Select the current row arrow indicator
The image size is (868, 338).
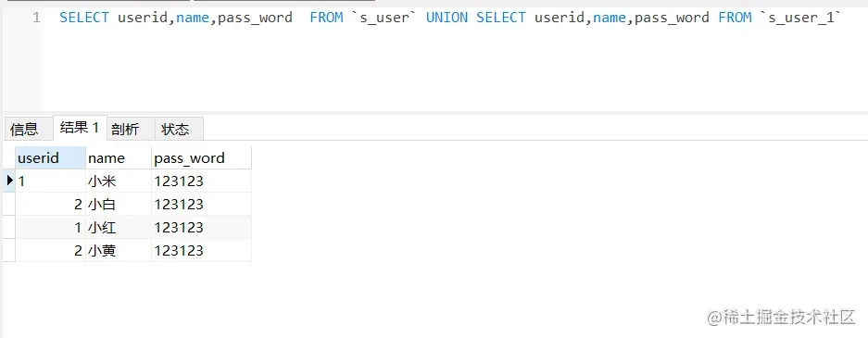click(x=9, y=181)
